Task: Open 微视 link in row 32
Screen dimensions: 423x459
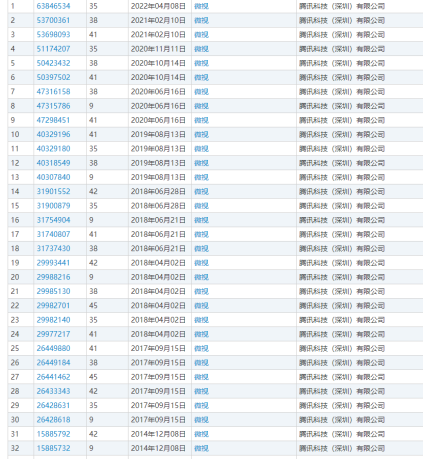Action: tap(201, 448)
